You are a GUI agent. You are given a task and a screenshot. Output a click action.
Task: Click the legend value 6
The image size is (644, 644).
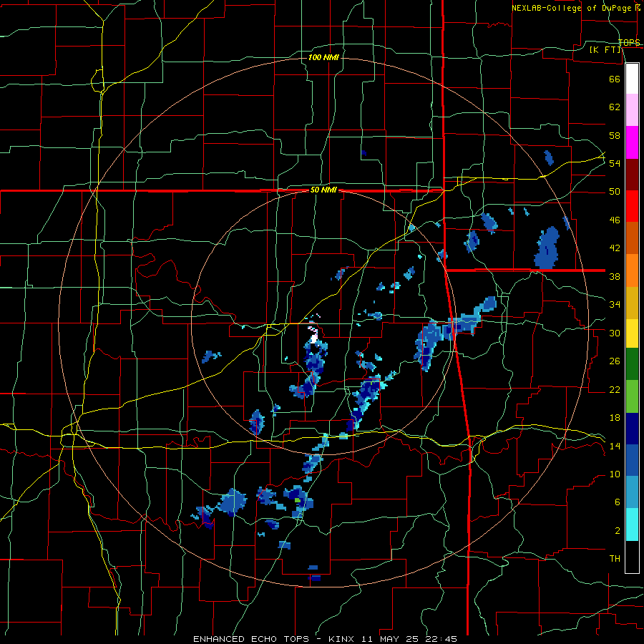pyautogui.click(x=617, y=502)
